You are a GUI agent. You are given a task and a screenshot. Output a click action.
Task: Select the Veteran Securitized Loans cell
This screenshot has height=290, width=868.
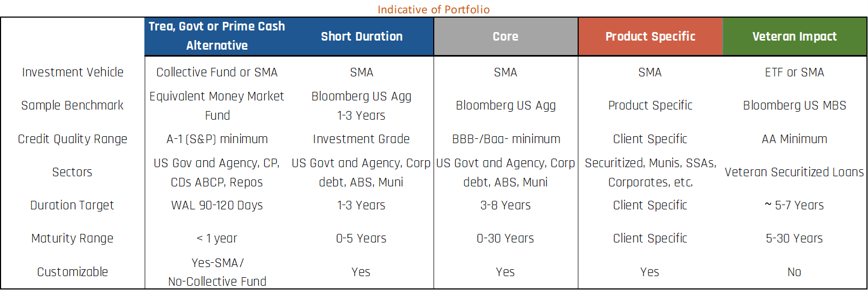(x=795, y=172)
